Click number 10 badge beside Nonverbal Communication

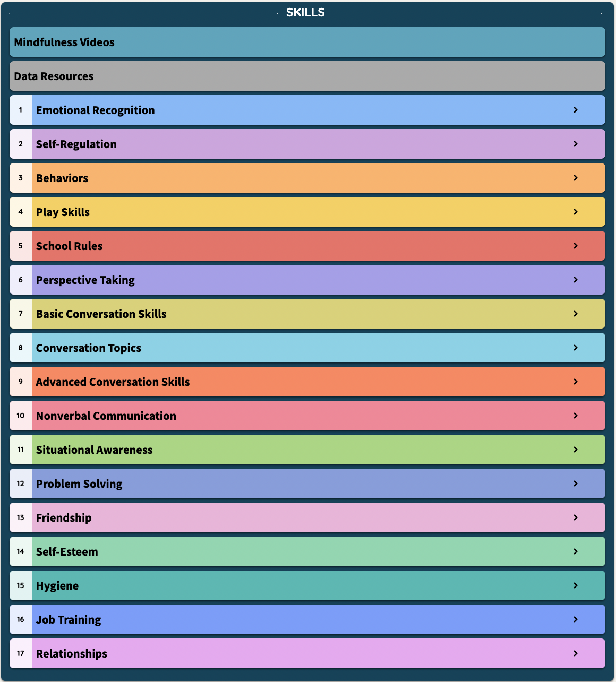click(x=21, y=416)
